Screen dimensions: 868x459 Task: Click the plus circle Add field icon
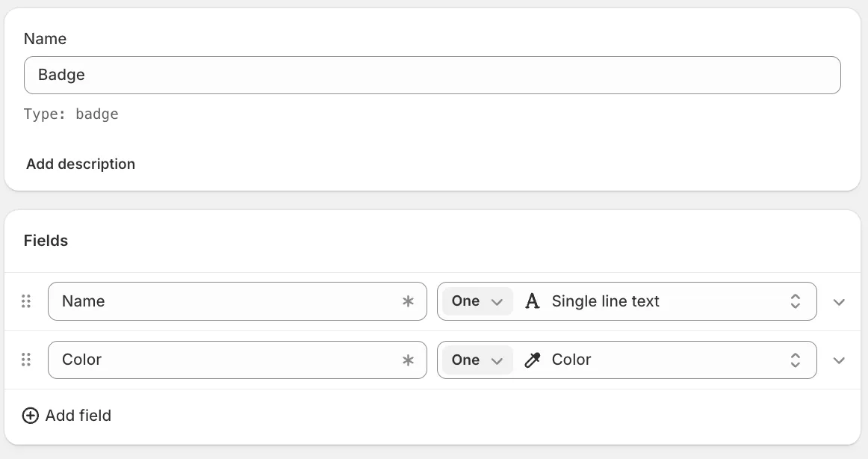[31, 416]
